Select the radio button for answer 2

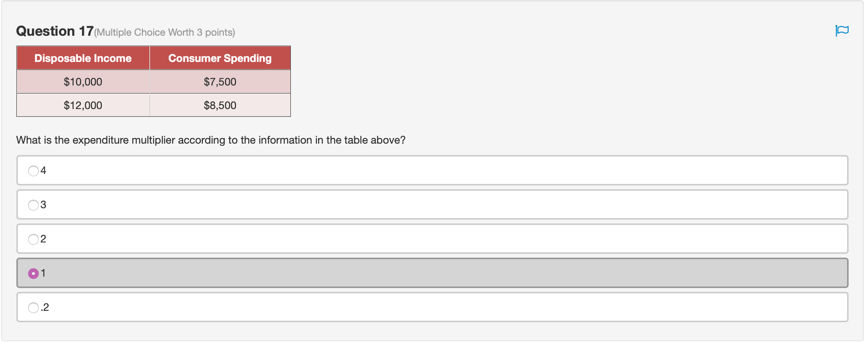point(33,239)
